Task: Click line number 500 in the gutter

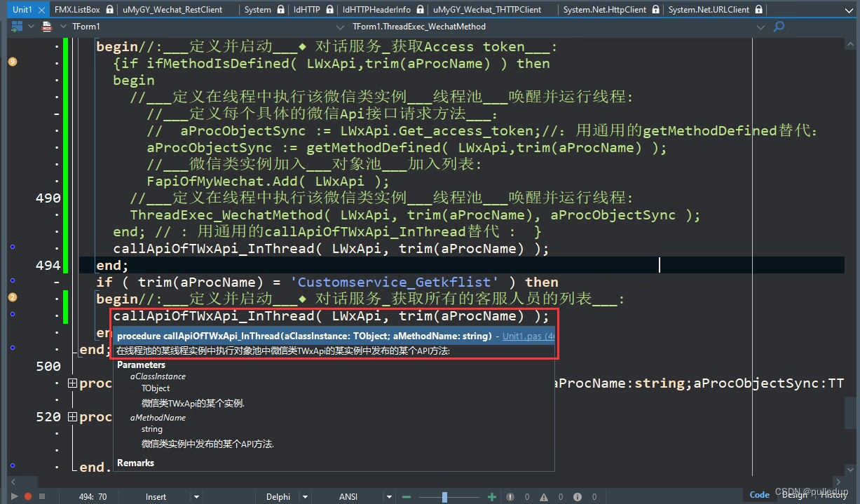Action: (x=48, y=367)
